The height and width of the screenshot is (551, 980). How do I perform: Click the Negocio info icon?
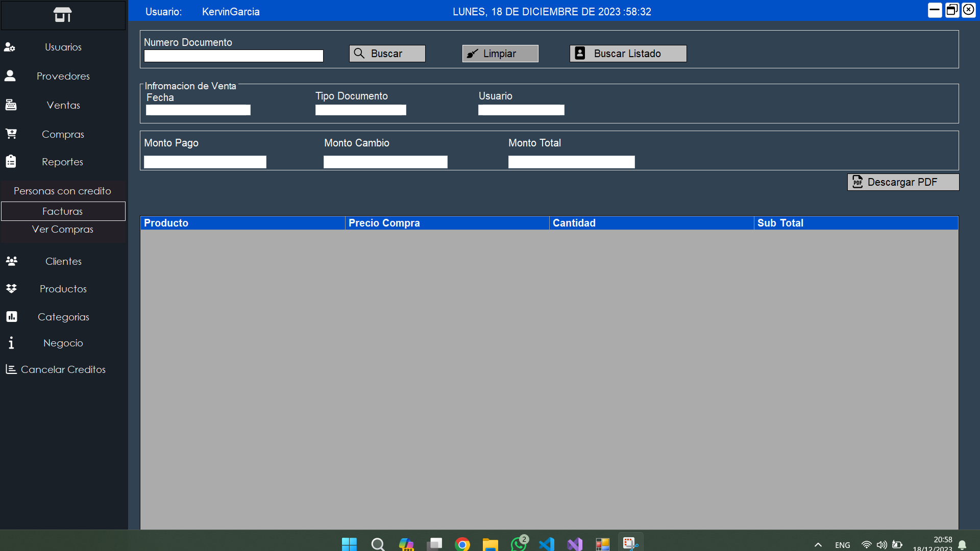11,343
